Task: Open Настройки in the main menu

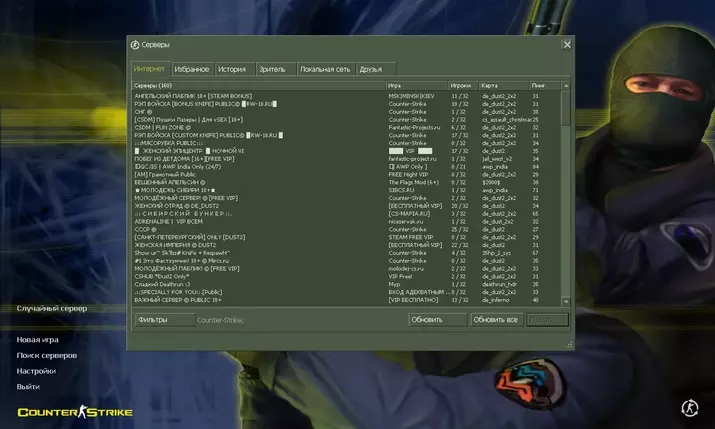Action: tap(36, 371)
